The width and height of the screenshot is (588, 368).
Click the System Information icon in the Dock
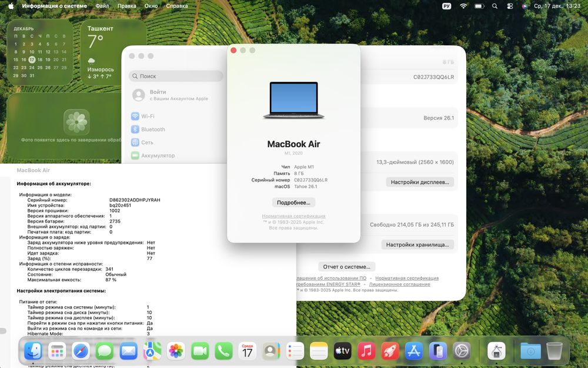click(496, 352)
